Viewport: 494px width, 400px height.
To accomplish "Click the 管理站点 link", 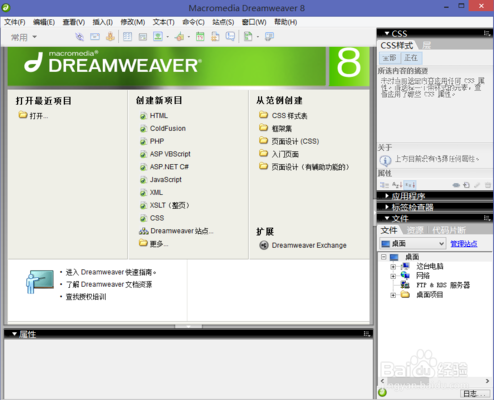I will [x=464, y=244].
